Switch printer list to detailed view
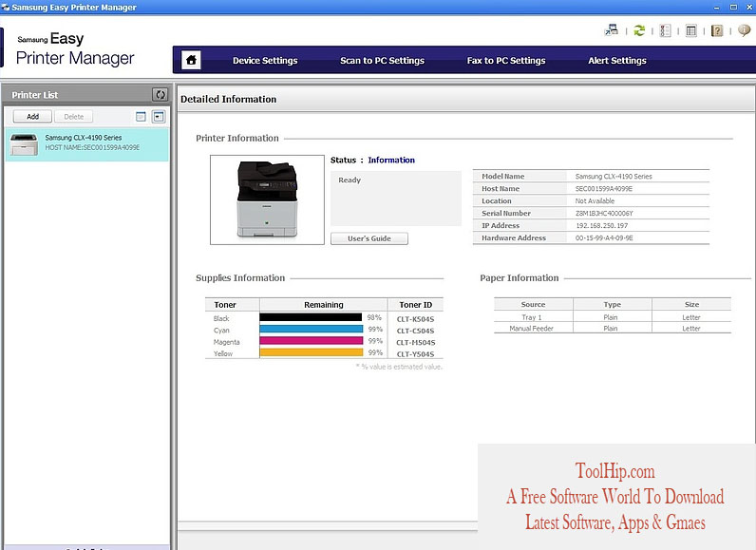This screenshot has height=550, width=756. click(159, 117)
